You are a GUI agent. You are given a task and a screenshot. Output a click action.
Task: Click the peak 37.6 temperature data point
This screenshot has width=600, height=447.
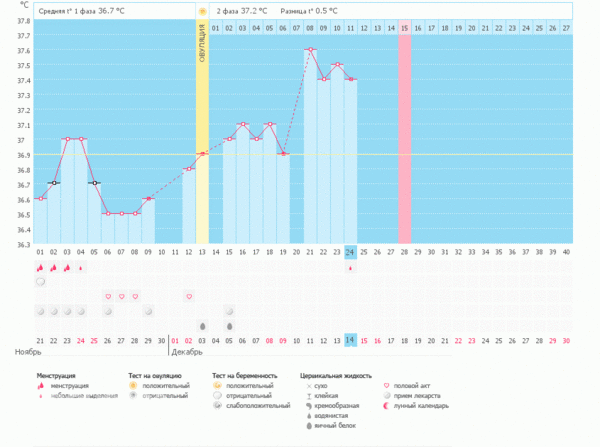[x=311, y=50]
